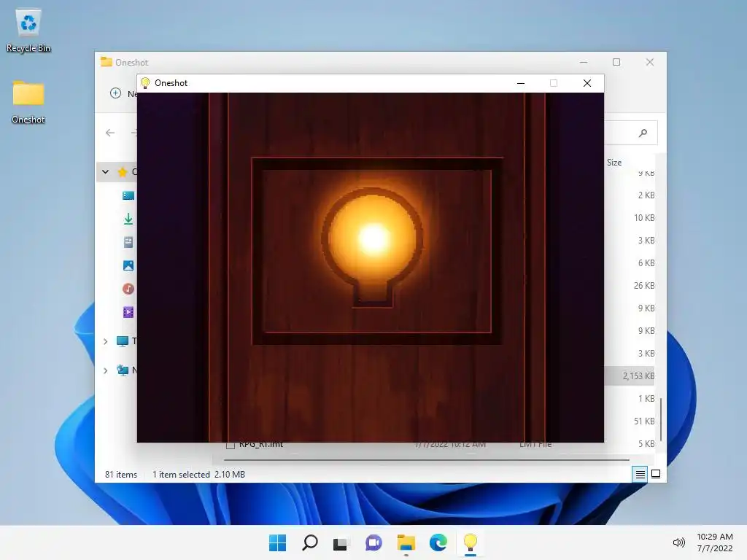Switch to details view layout
747x560 pixels.
pos(640,474)
